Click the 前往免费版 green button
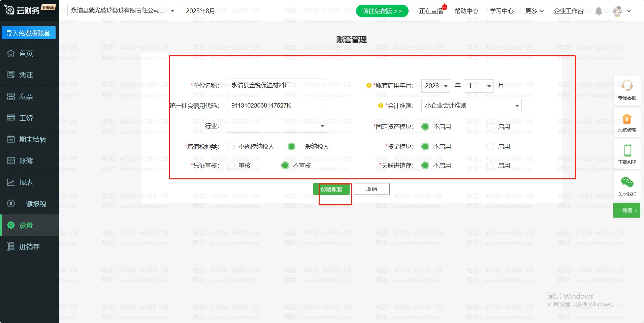Image resolution: width=644 pixels, height=323 pixels. tap(382, 11)
